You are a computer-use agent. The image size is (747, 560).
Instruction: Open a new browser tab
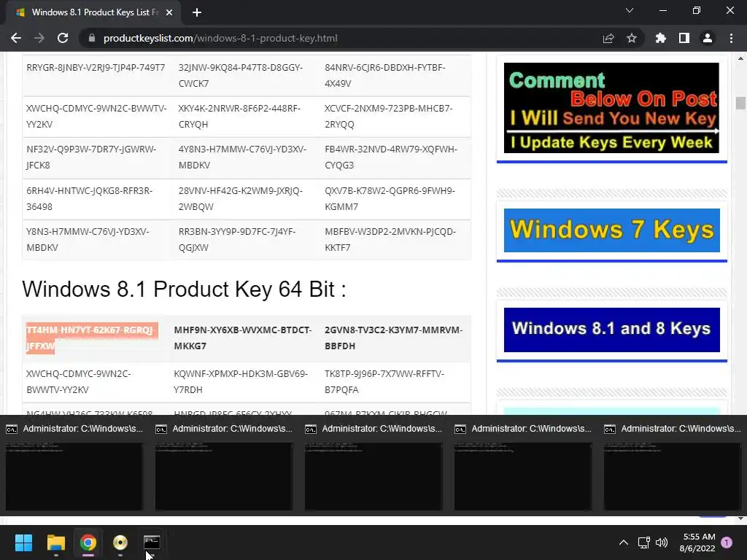click(197, 12)
